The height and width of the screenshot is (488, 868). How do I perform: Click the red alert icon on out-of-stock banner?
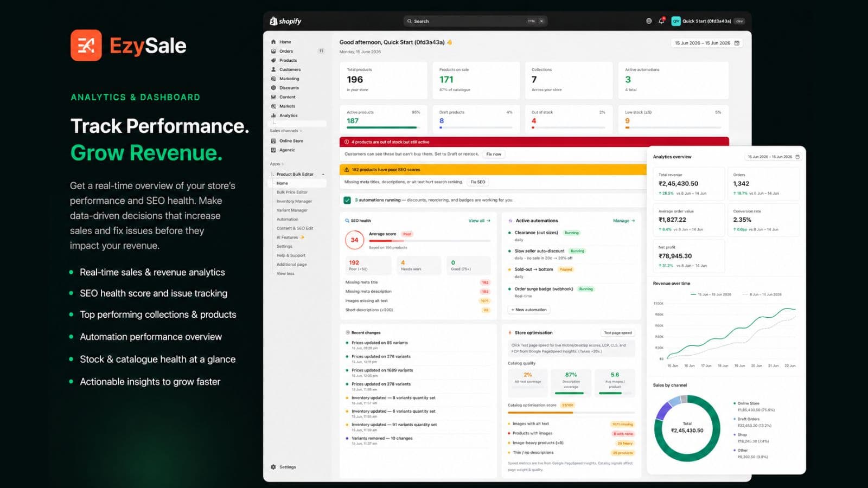point(347,142)
